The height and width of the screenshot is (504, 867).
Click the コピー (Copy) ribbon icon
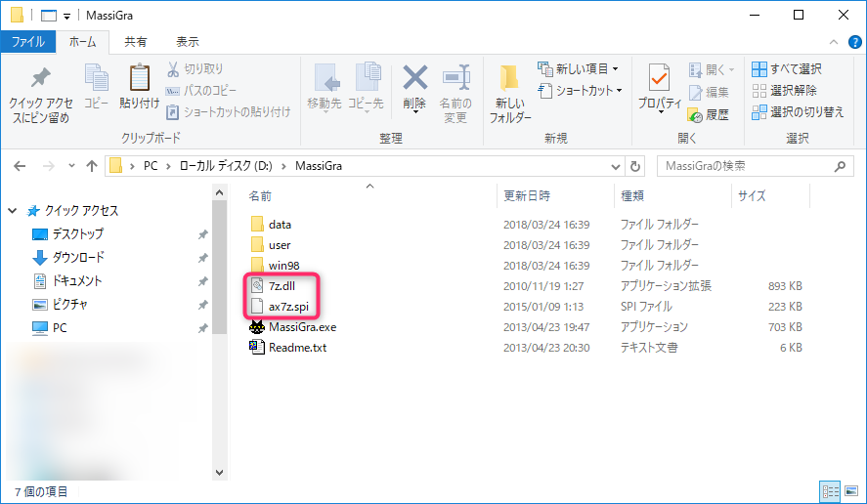click(x=96, y=77)
